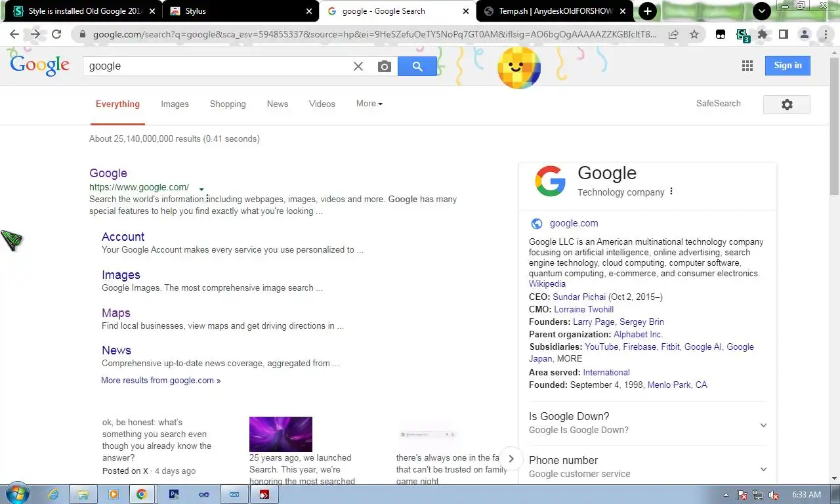Image resolution: width=840 pixels, height=504 pixels.
Task: Expand the More search filters dropdown
Action: point(369,104)
